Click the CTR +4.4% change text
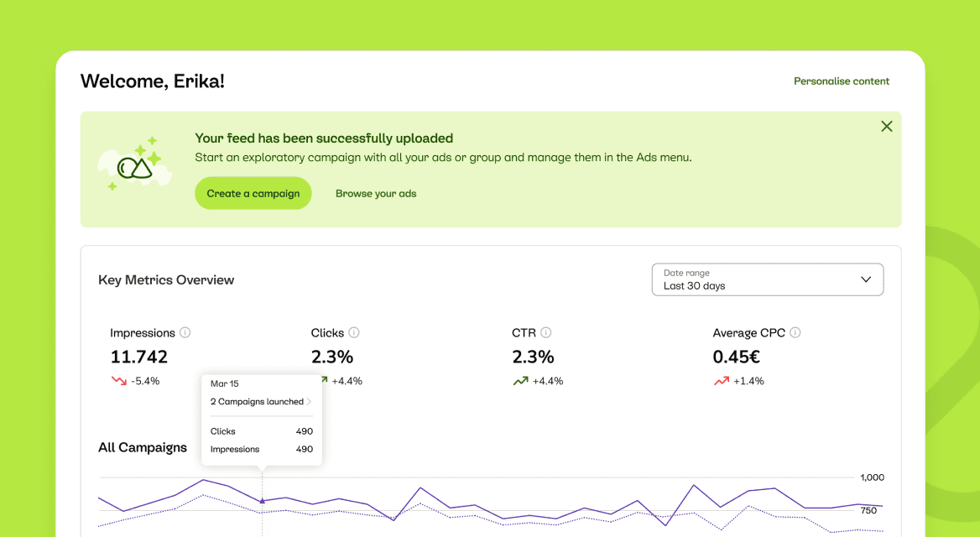The image size is (980, 537). [x=548, y=381]
